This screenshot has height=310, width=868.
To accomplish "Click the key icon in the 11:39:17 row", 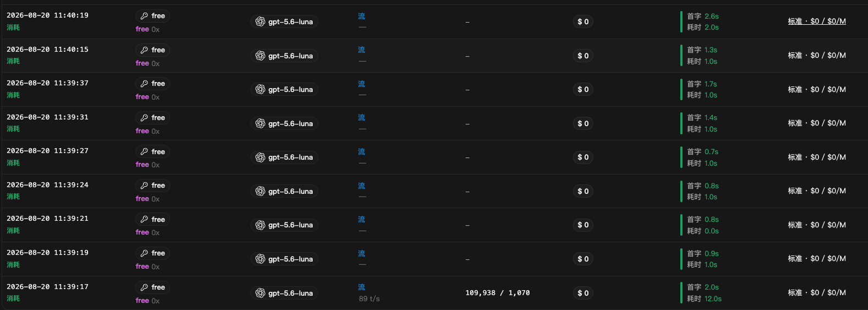I will (x=144, y=287).
